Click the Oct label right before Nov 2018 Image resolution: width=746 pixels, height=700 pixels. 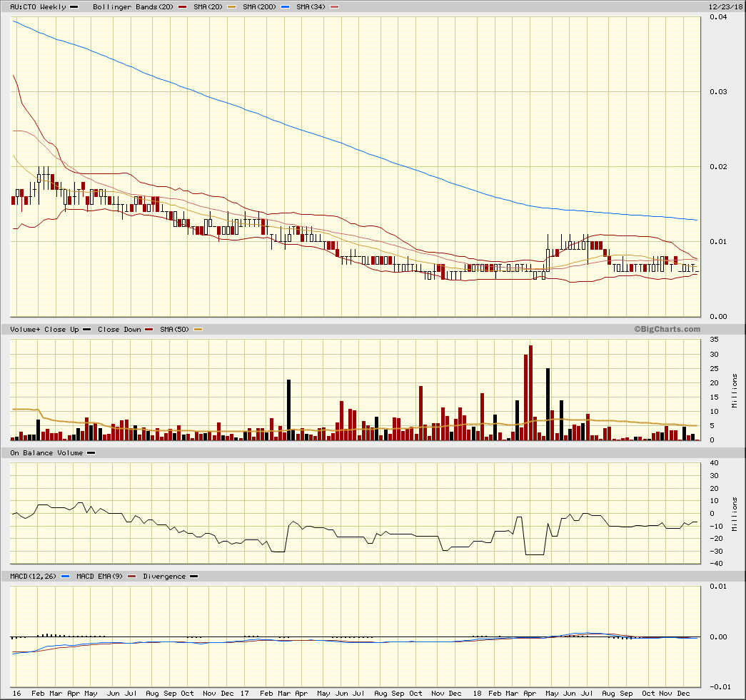click(648, 694)
